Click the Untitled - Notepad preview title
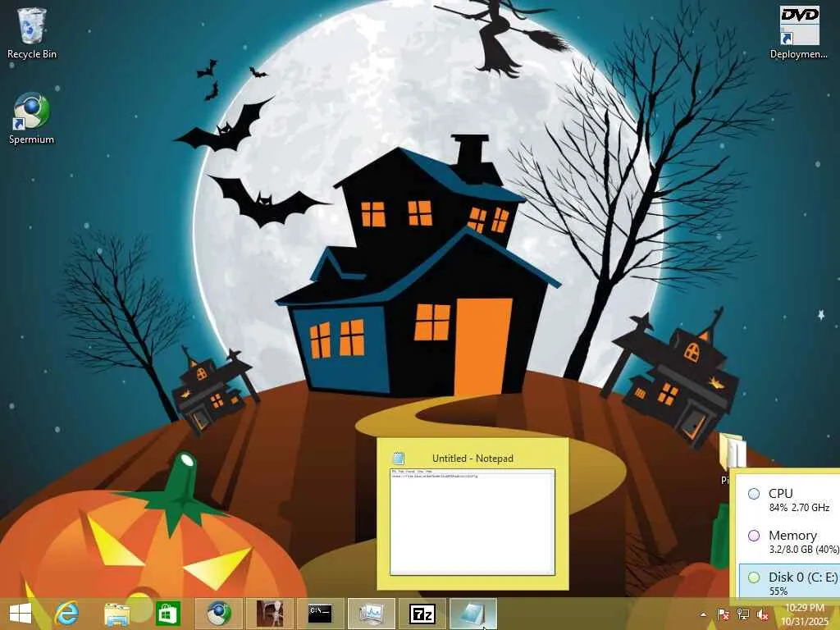The image size is (840, 630). point(472,459)
